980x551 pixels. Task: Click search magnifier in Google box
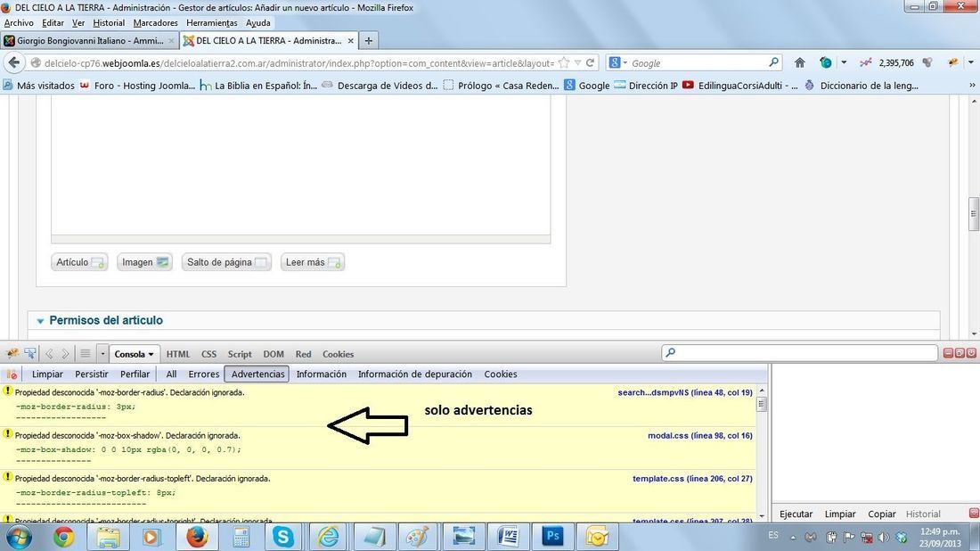[773, 62]
